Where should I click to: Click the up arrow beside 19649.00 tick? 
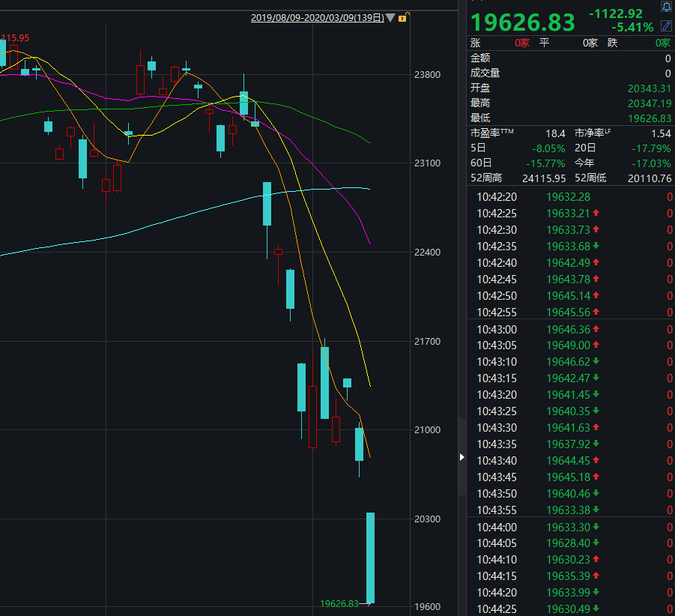coord(596,345)
